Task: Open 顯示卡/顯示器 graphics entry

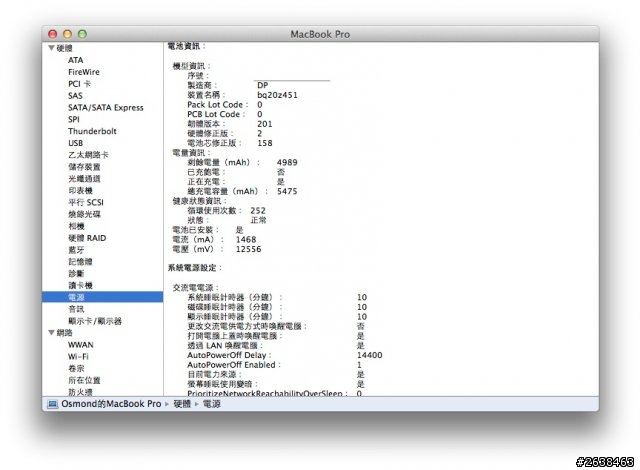Action: 95,321
